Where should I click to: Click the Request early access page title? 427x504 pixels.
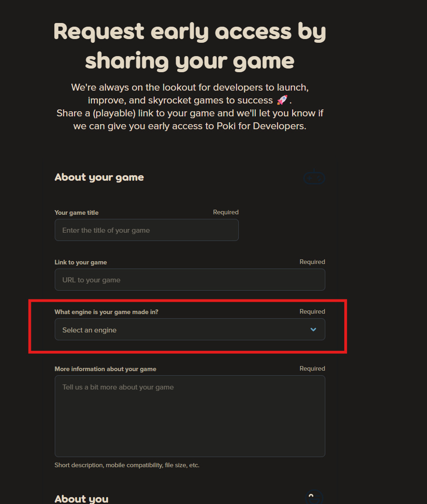(x=190, y=46)
